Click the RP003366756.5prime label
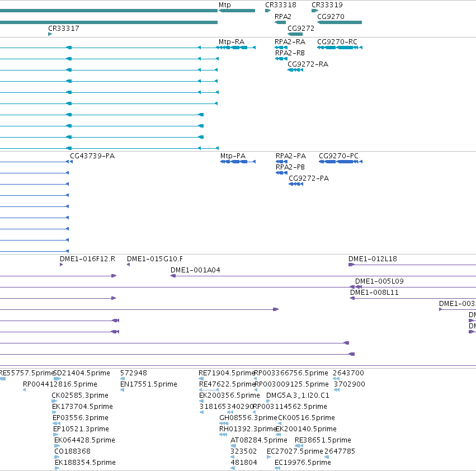This screenshot has height=471, width=476. 291,373
